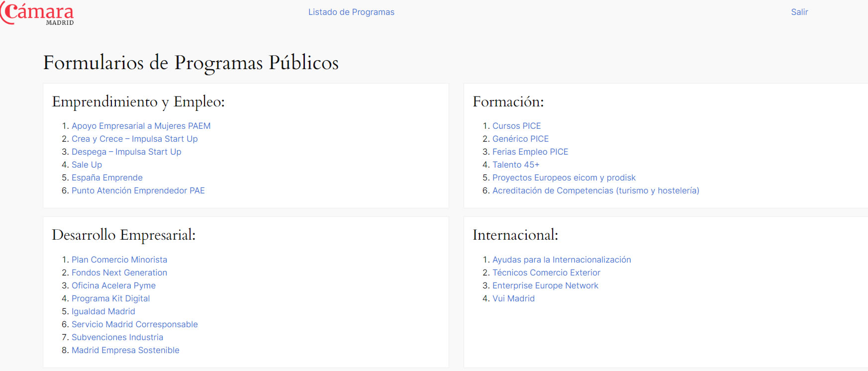Select Igualdad Madrid program

(x=103, y=311)
